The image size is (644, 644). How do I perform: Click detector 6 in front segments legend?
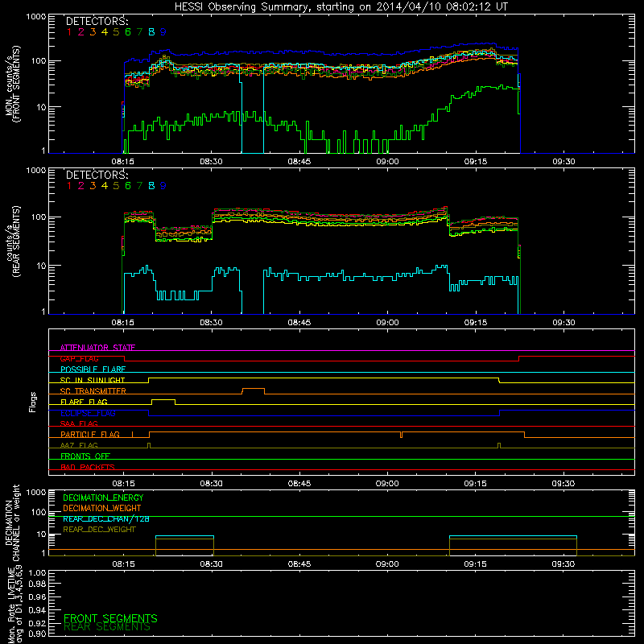pyautogui.click(x=128, y=32)
